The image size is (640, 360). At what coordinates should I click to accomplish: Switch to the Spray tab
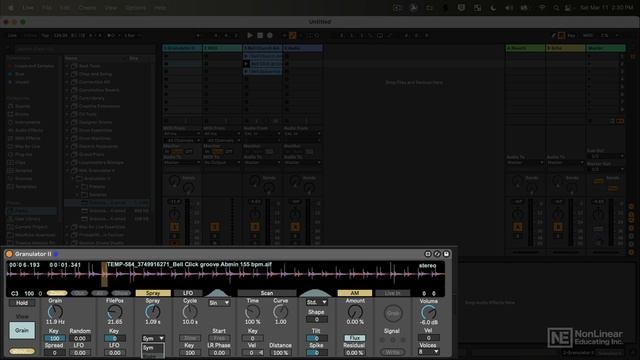pyautogui.click(x=153, y=293)
